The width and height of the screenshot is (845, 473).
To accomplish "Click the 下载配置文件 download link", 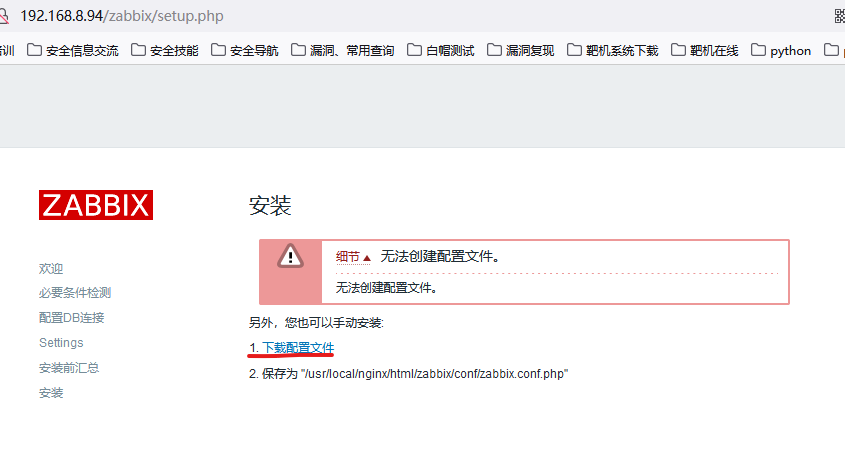I will pyautogui.click(x=297, y=348).
